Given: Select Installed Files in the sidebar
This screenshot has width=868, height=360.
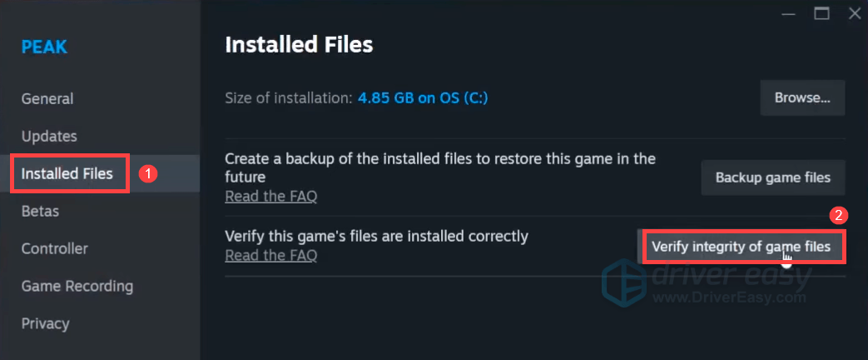Looking at the screenshot, I should [x=67, y=173].
